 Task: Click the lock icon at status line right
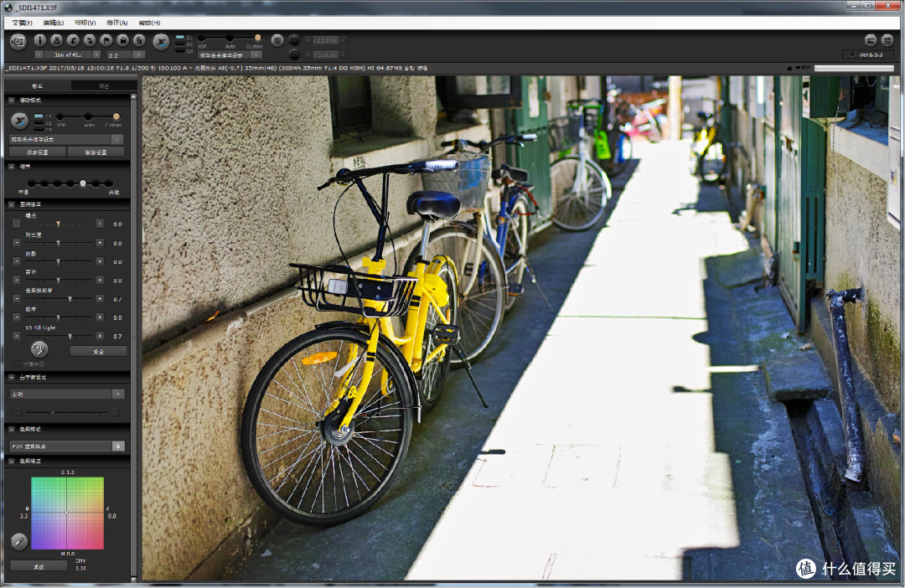click(x=789, y=68)
